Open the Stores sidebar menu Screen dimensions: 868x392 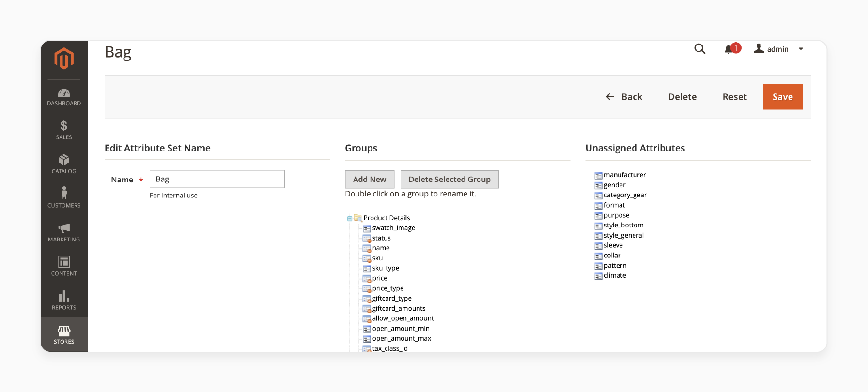click(x=64, y=335)
